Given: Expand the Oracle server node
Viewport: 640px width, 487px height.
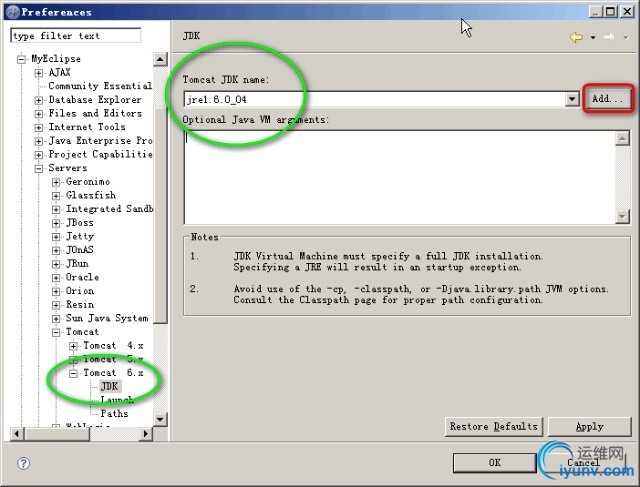Looking at the screenshot, I should pyautogui.click(x=56, y=278).
